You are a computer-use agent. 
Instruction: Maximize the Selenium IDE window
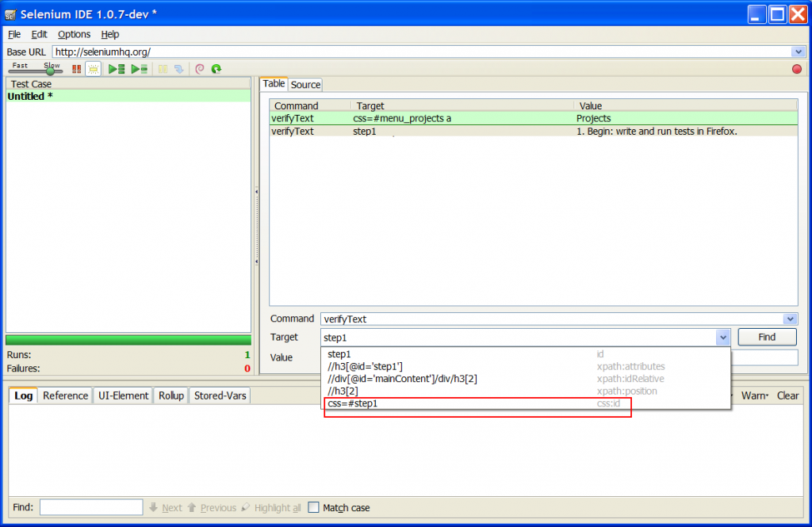click(777, 14)
